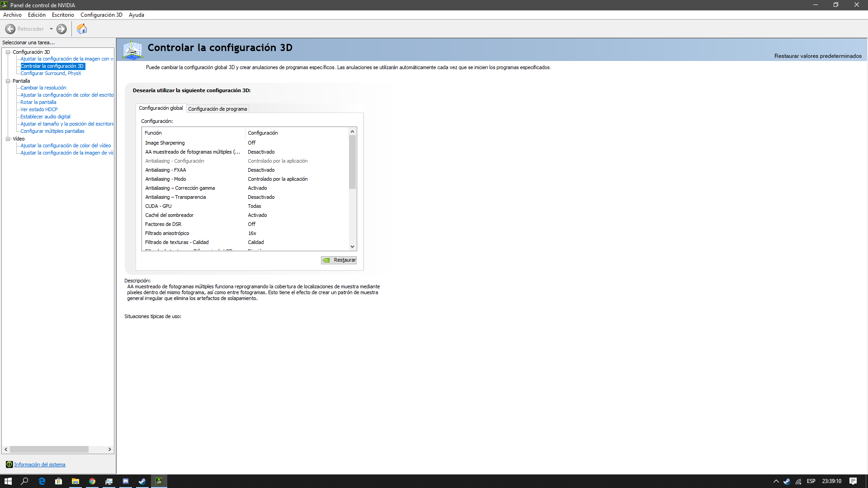Click the system information icon at the bottom left
Image resolution: width=868 pixels, height=488 pixels.
coord(9,465)
